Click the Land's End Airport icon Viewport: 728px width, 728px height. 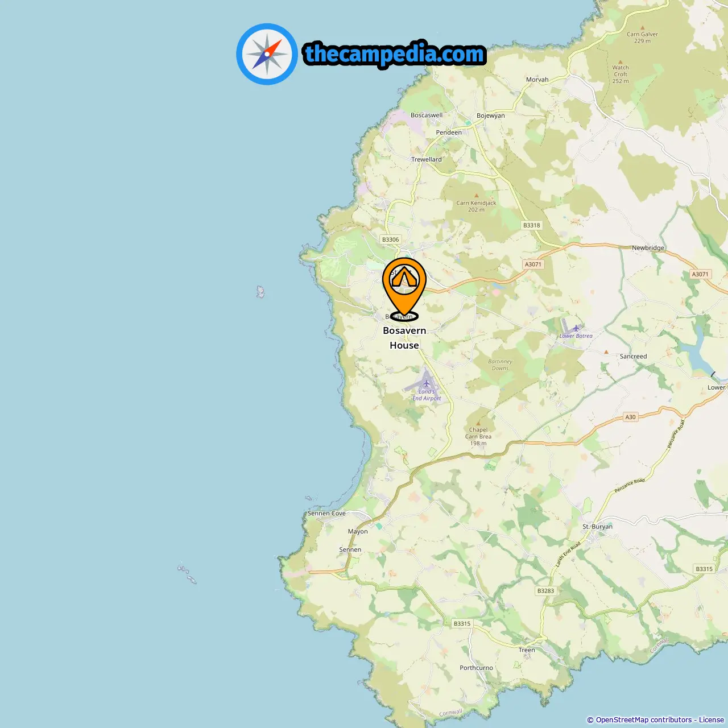[x=427, y=383]
